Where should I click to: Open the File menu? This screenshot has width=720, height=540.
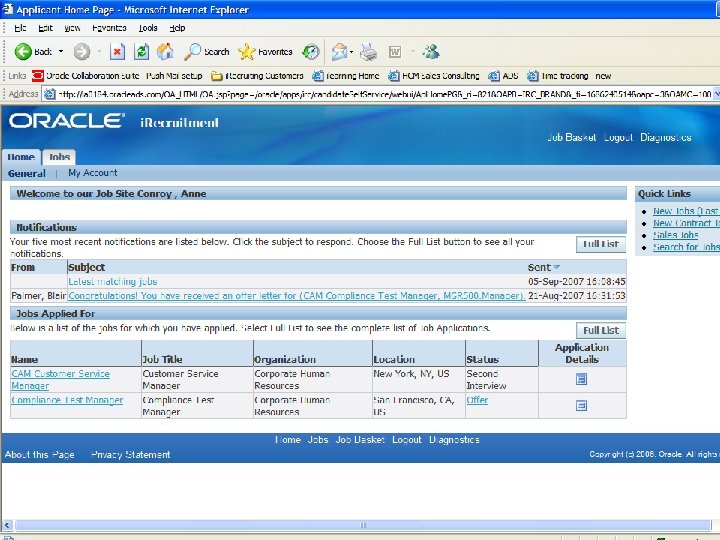point(20,28)
